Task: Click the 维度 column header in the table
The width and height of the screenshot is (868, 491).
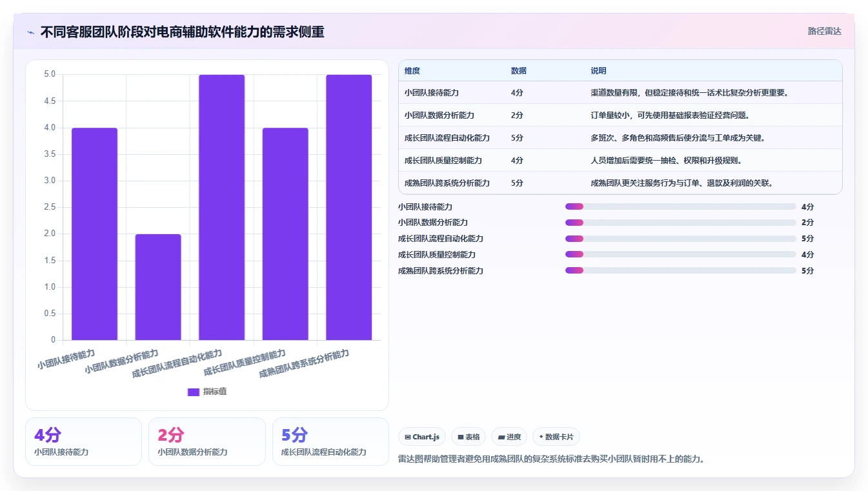Action: click(412, 71)
